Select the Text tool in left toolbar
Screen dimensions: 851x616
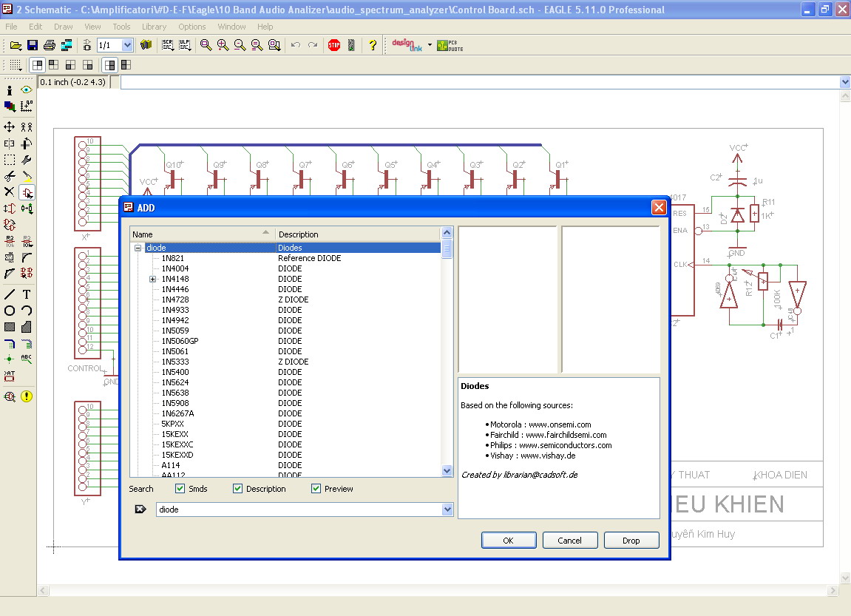coord(27,294)
